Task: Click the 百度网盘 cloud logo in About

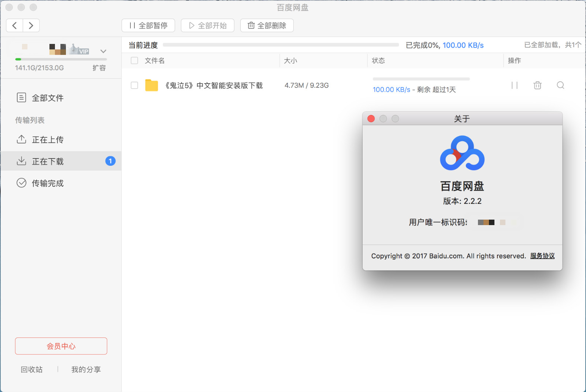Action: (462, 153)
